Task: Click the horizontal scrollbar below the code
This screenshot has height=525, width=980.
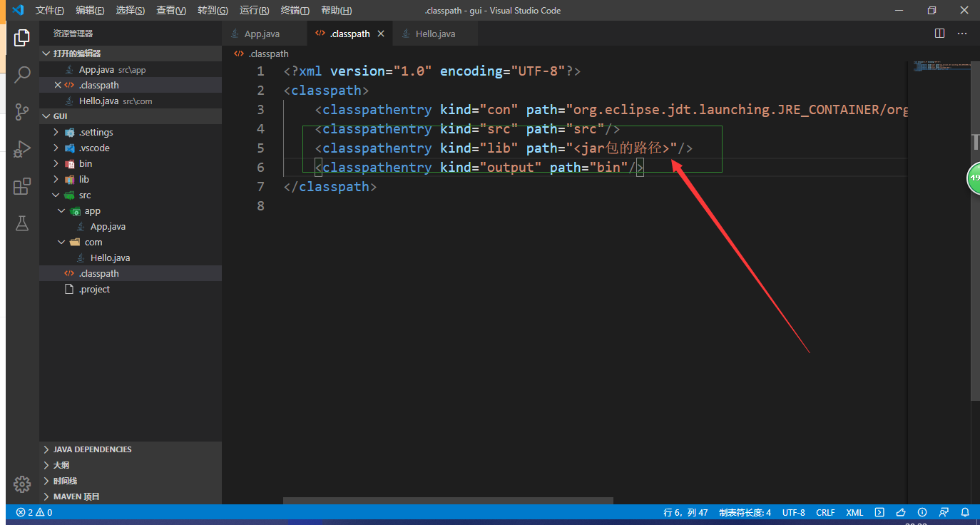Action: [x=448, y=501]
